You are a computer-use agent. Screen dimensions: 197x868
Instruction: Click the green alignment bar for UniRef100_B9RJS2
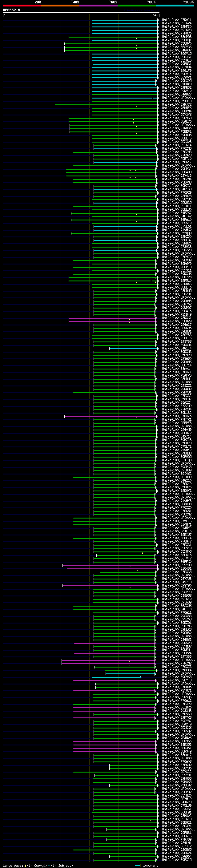[x=107, y=105]
